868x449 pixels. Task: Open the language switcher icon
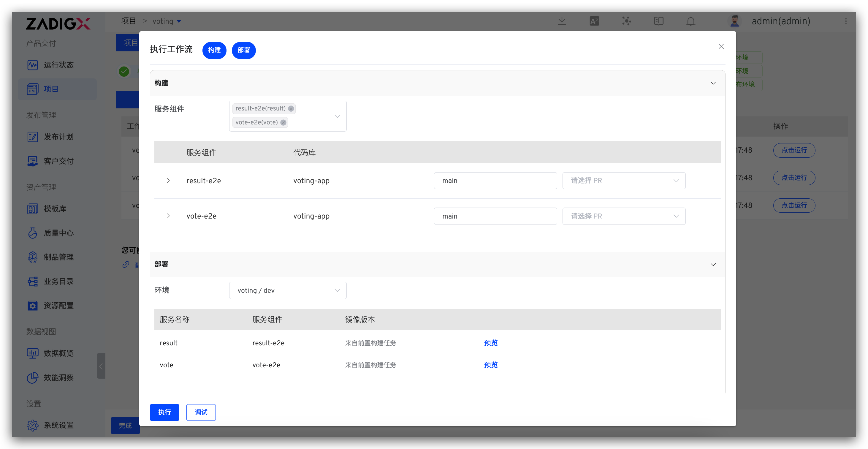(594, 21)
